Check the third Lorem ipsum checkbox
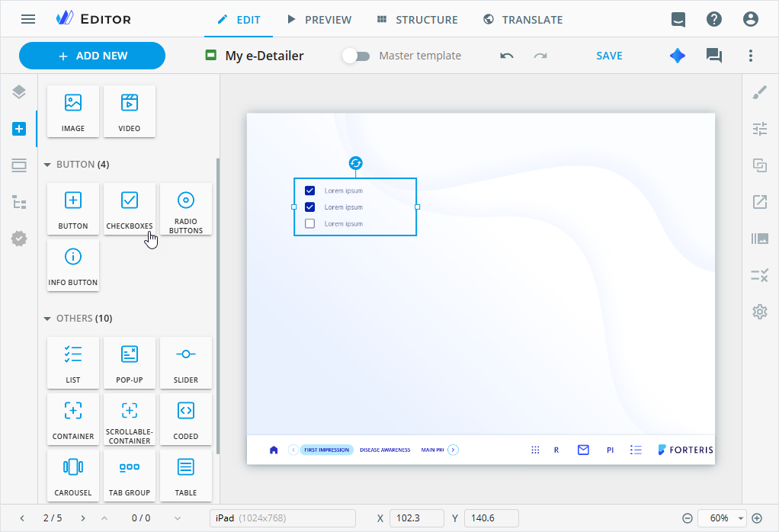 [309, 223]
